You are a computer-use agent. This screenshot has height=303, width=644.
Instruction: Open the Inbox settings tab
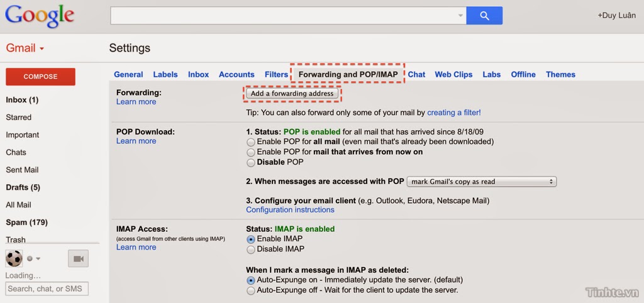pyautogui.click(x=198, y=74)
